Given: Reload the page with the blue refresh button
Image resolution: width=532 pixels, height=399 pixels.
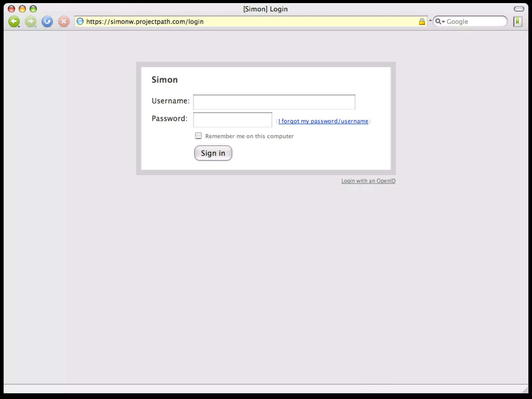Looking at the screenshot, I should [47, 21].
